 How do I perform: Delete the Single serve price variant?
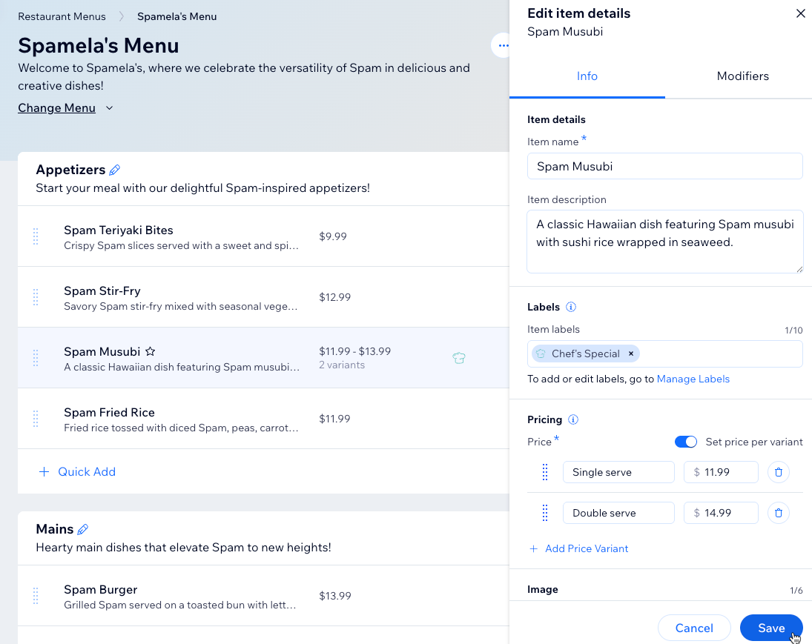778,472
